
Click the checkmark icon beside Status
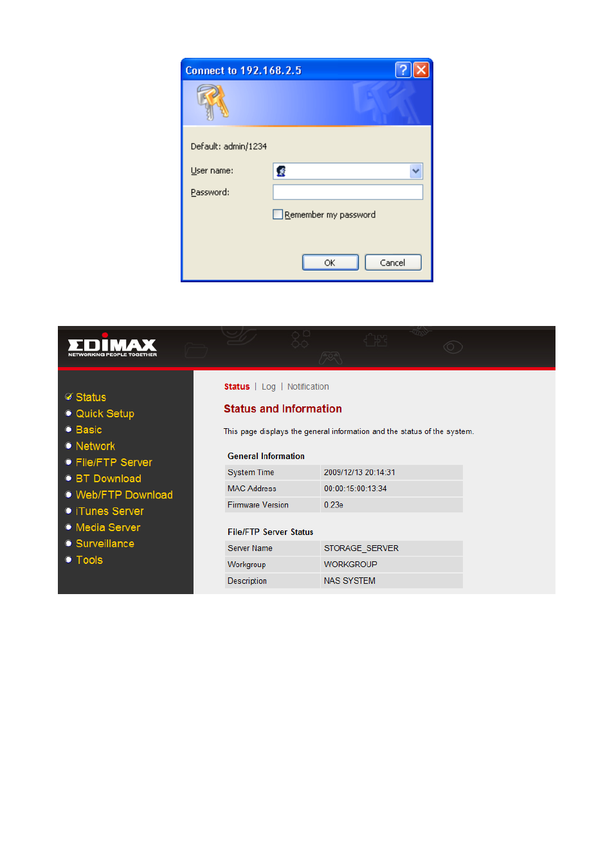(x=69, y=397)
